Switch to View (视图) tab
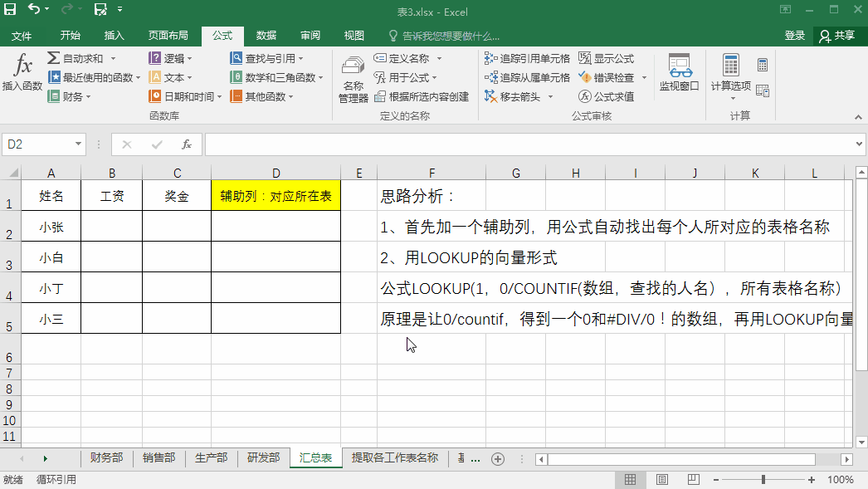This screenshot has width=868, height=489. (354, 36)
